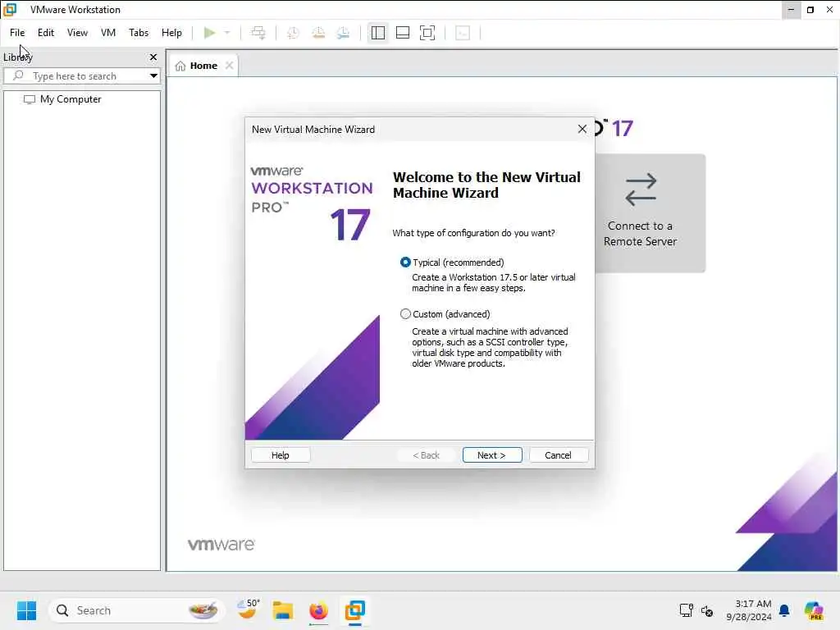The width and height of the screenshot is (840, 630).
Task: Open the power options arrow beside the play icon
Action: (x=227, y=33)
